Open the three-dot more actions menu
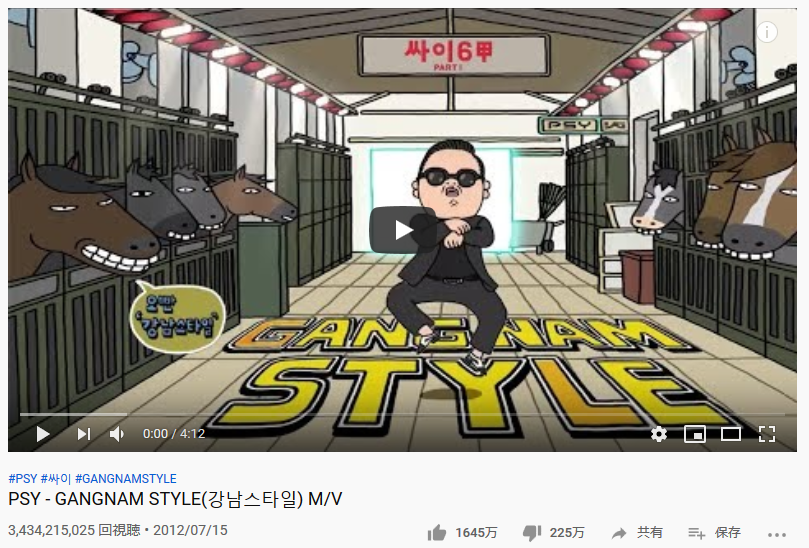Screen dimensions: 809x548 click(777, 535)
